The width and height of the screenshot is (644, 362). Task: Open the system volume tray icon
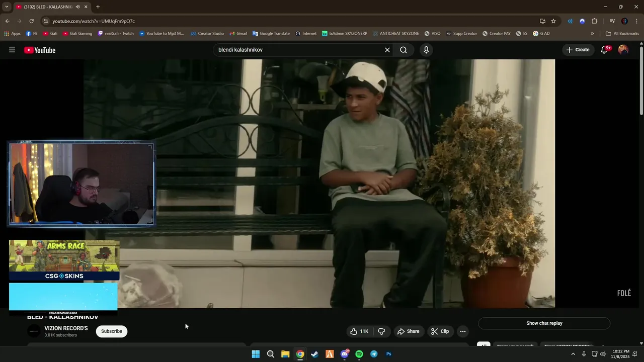603,354
